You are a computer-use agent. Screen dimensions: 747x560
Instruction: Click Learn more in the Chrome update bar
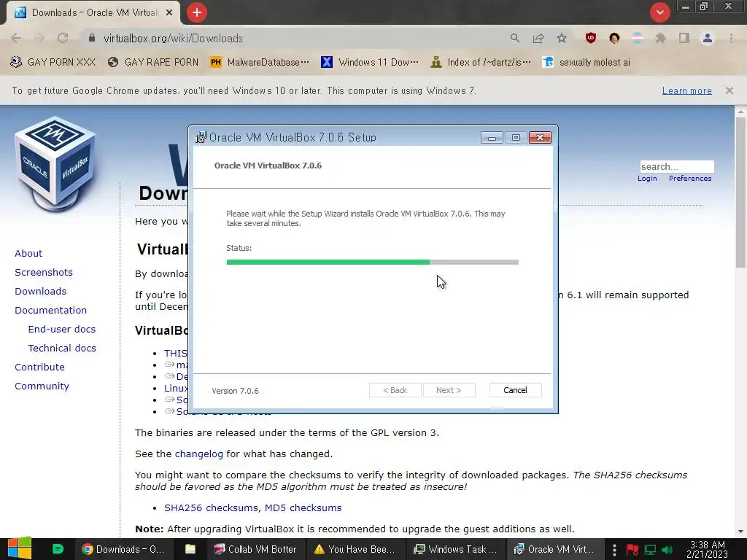point(687,90)
